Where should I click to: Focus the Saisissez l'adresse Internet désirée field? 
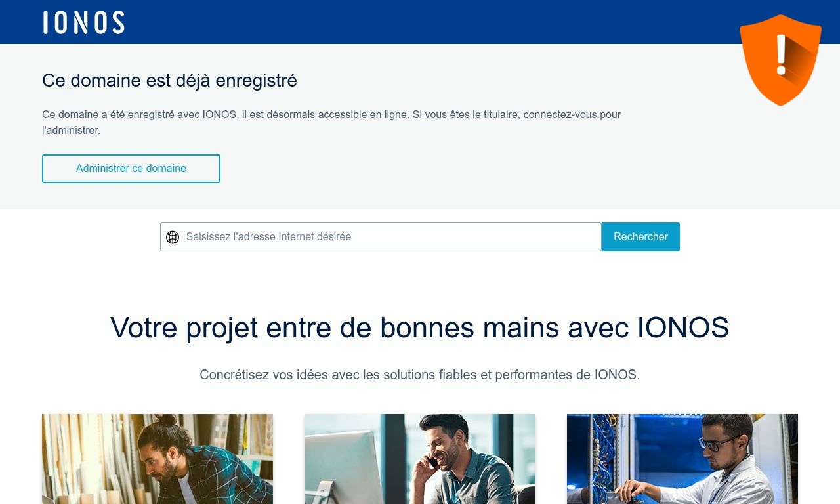click(381, 237)
